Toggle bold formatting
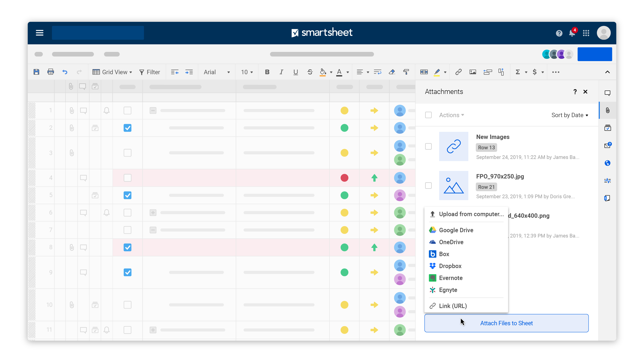The height and width of the screenshot is (362, 644). (267, 72)
